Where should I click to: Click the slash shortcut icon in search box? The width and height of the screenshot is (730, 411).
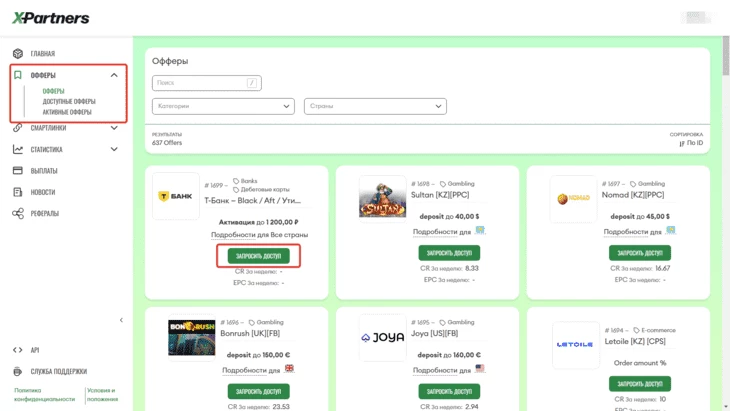click(251, 83)
